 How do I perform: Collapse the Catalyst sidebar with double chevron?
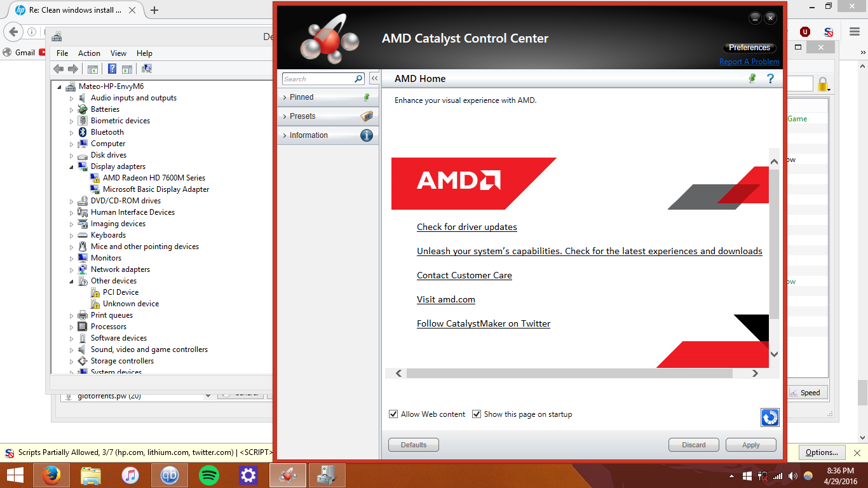pos(374,79)
